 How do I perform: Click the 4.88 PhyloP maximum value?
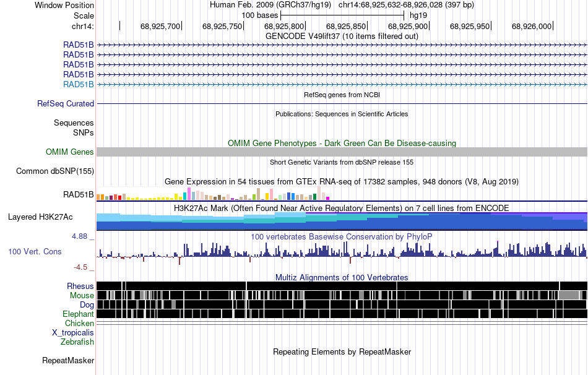[79, 236]
